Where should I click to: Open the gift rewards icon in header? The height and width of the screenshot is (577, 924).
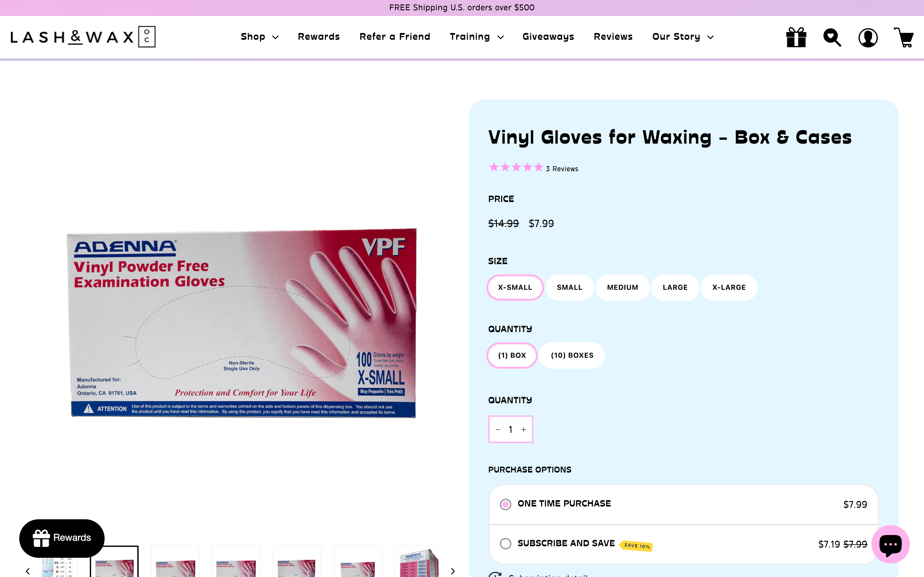pyautogui.click(x=796, y=38)
